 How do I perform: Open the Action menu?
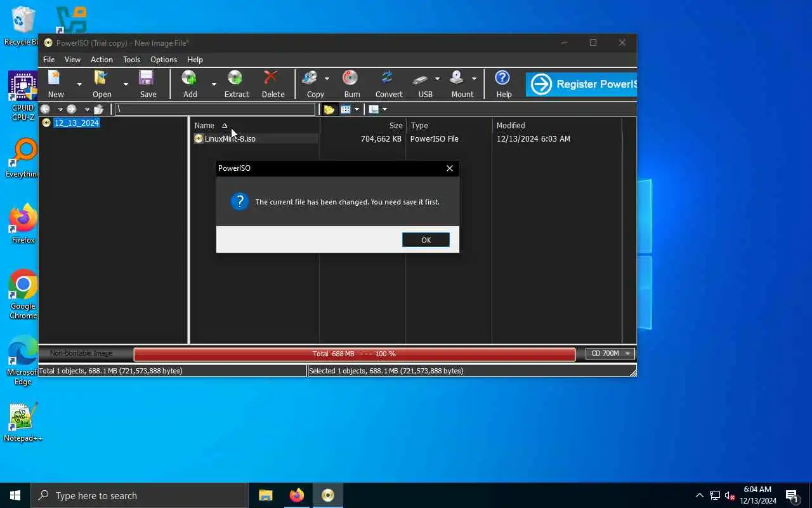tap(101, 60)
